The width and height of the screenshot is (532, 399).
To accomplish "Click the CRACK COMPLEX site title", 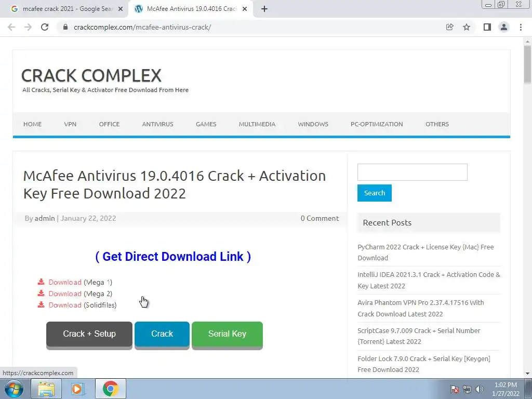I will [x=91, y=76].
